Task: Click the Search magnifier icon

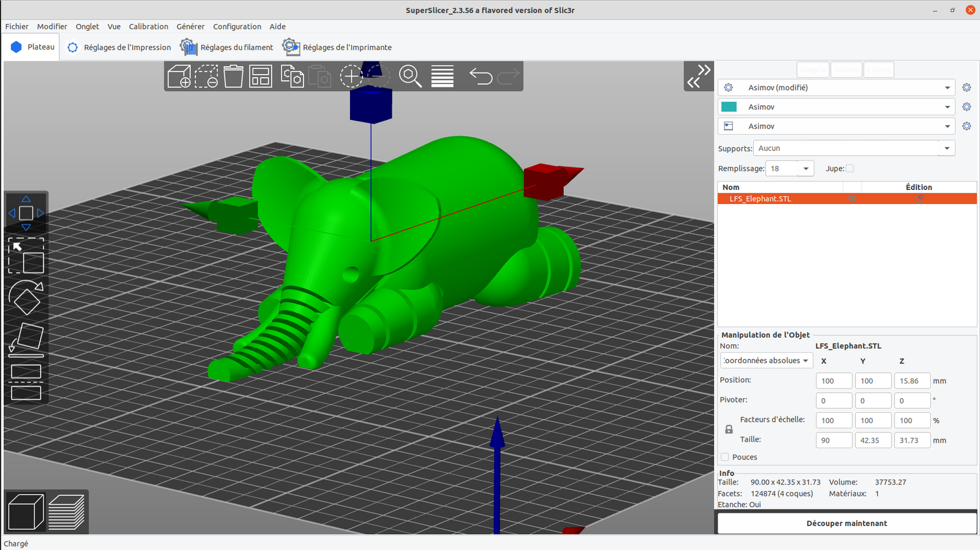Action: pyautogui.click(x=410, y=77)
